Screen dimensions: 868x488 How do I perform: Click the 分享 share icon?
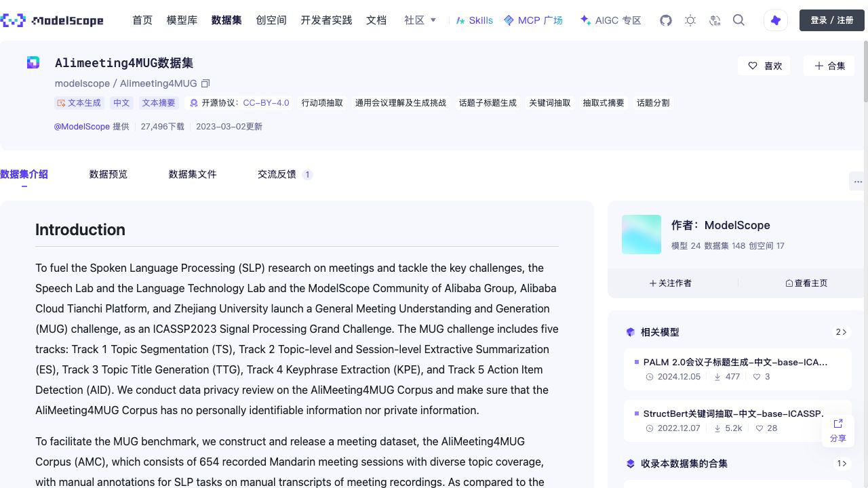point(838,430)
